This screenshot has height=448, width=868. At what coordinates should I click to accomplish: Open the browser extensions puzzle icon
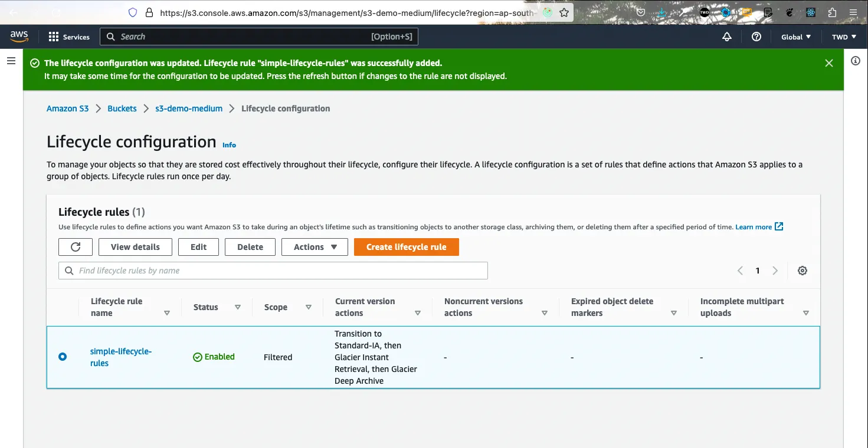pos(832,12)
